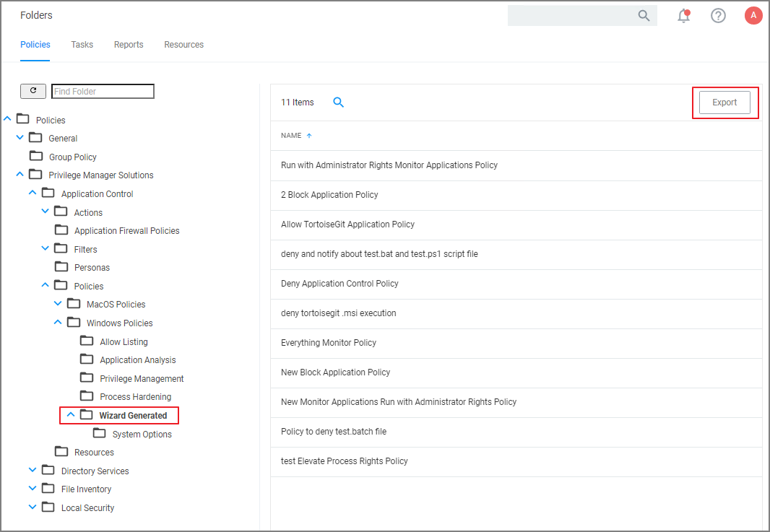Open the Resources tab
The height and width of the screenshot is (532, 770).
(x=183, y=45)
